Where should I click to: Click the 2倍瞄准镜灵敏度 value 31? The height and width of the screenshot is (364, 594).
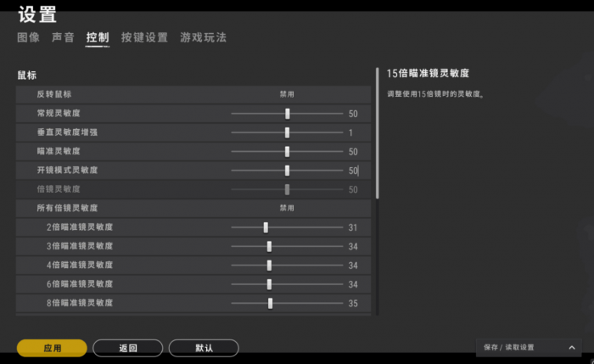click(353, 227)
